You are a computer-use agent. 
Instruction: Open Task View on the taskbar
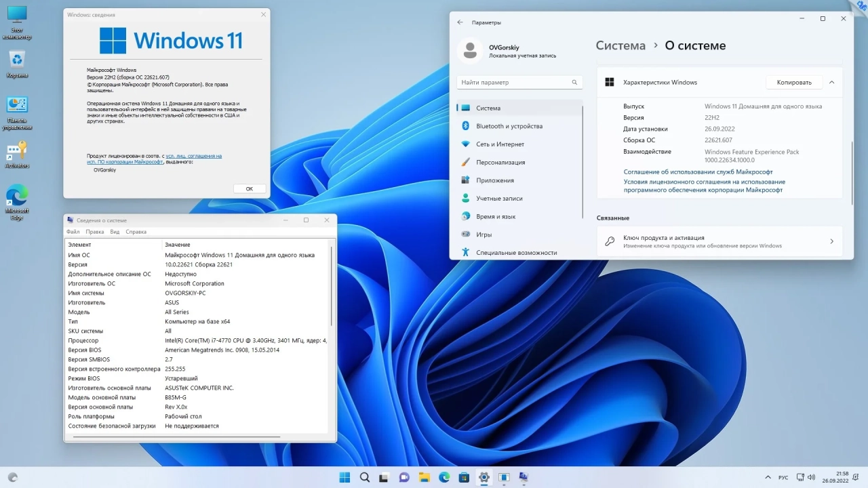tap(384, 477)
